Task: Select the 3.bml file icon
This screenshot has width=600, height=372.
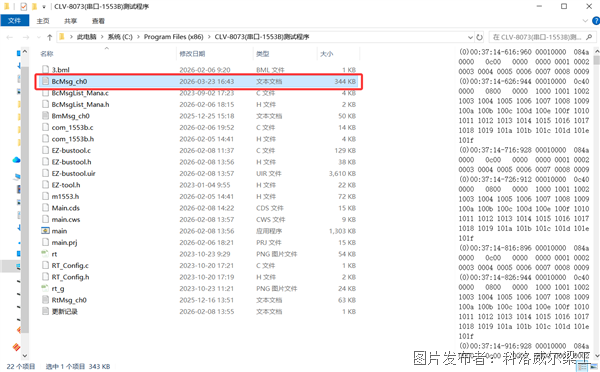Action: point(46,70)
